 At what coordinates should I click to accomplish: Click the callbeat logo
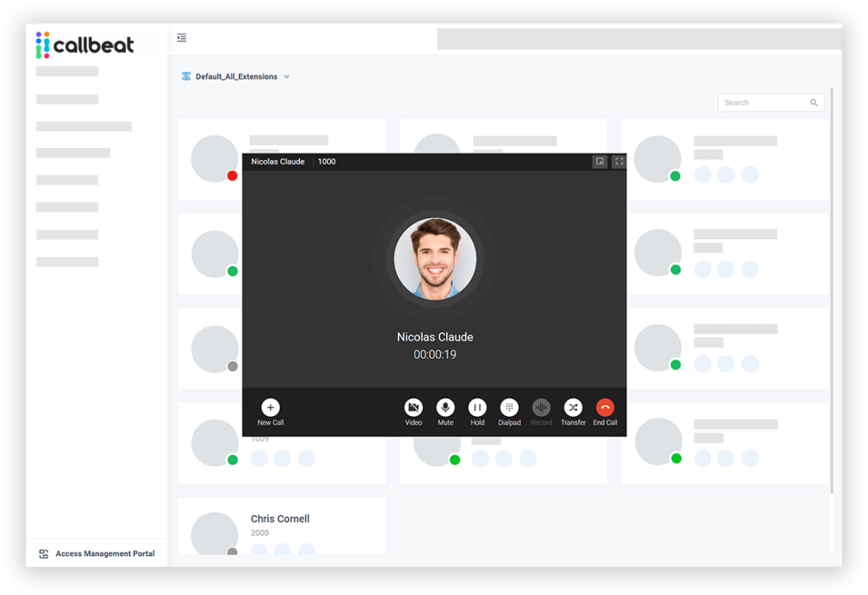85,45
